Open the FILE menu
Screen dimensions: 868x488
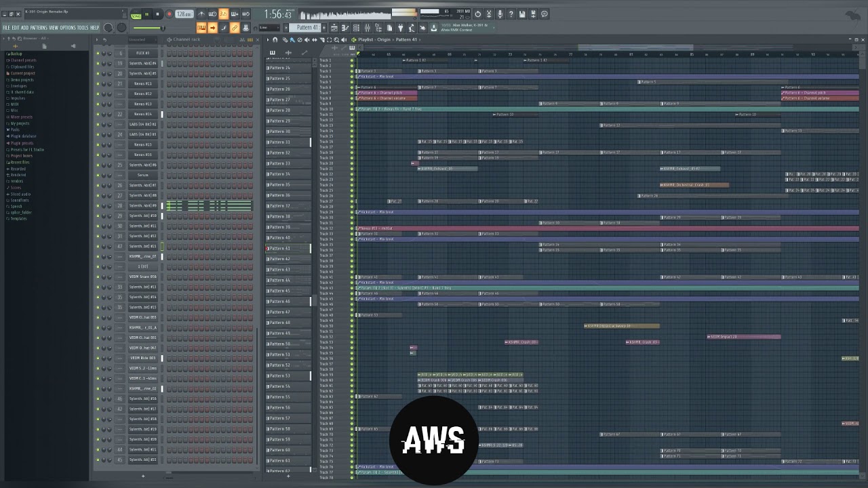point(6,28)
